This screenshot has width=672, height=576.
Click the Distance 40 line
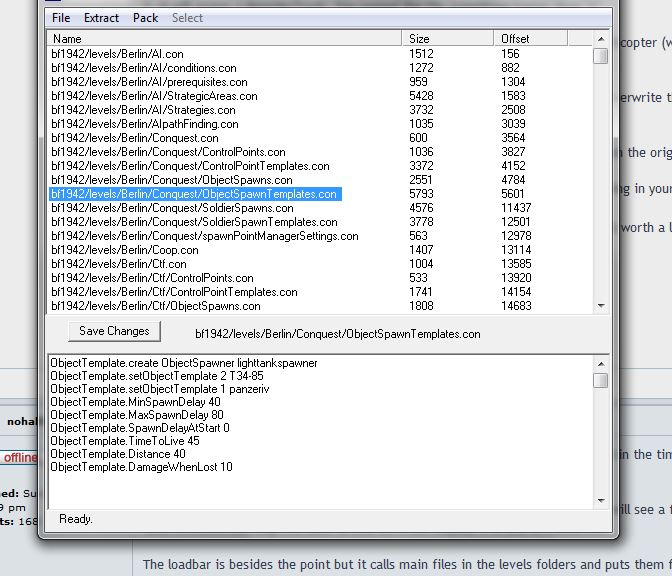pyautogui.click(x=118, y=454)
